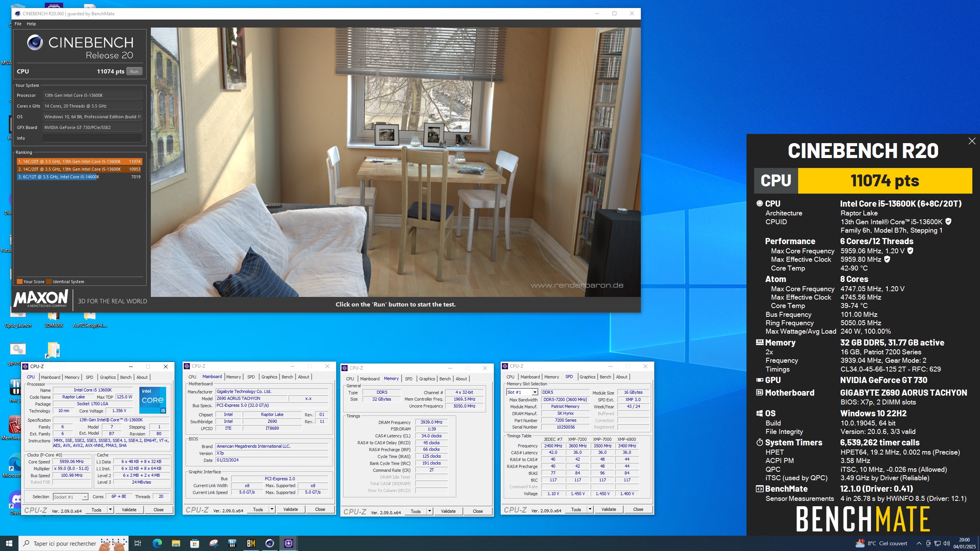Click the Processor field 13th Gen Intel Core i5-13600K
This screenshot has height=551, width=980.
(x=92, y=95)
